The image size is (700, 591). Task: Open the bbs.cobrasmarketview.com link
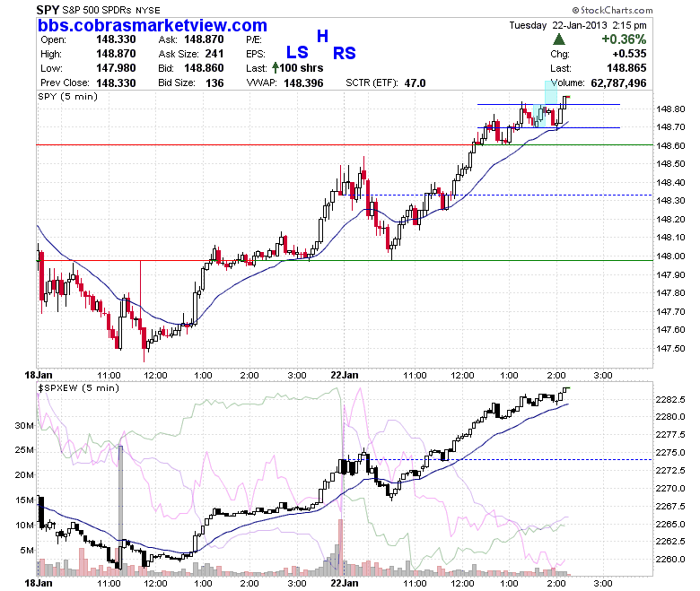pyautogui.click(x=153, y=25)
